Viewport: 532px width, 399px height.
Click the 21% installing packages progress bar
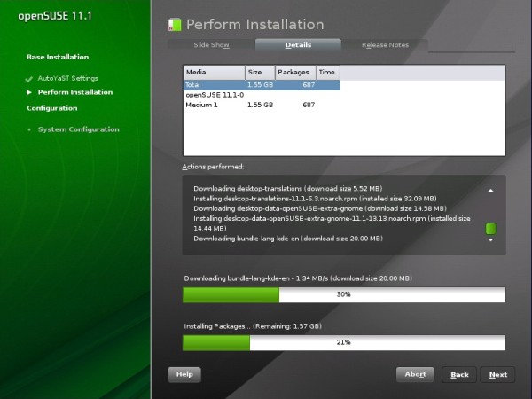click(344, 342)
